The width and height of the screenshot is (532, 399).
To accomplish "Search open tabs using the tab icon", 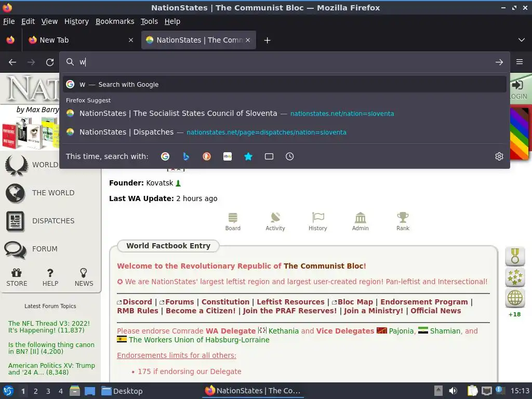I will pyautogui.click(x=269, y=156).
